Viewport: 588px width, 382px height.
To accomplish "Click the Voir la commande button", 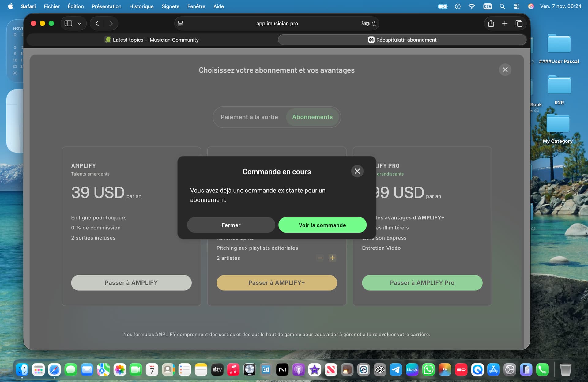I will click(x=322, y=225).
